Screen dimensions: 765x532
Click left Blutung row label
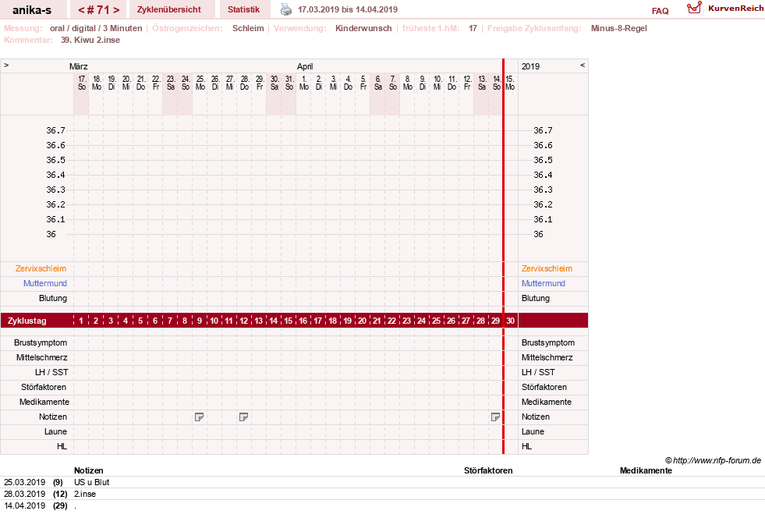pyautogui.click(x=53, y=298)
